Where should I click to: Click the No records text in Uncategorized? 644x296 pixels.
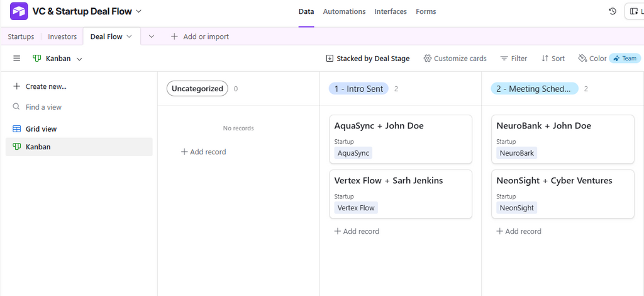tap(238, 128)
